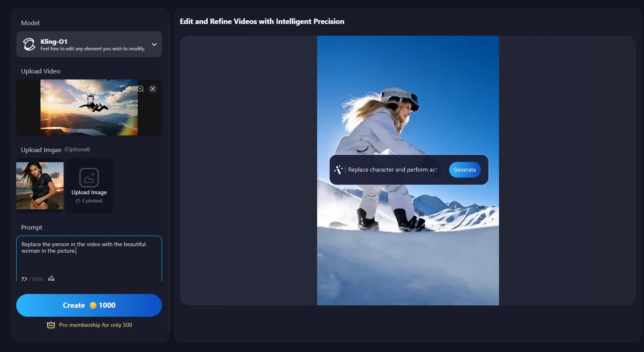Viewport: 644px width, 352px height.
Task: Click the 72/1000 character counter
Action: coord(32,279)
